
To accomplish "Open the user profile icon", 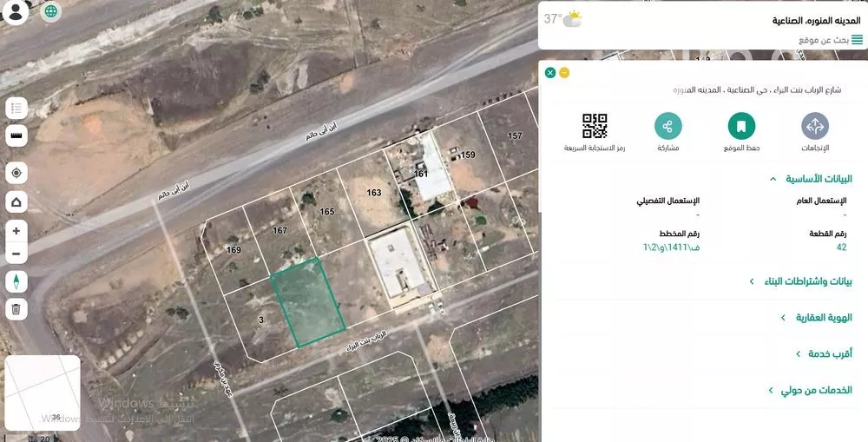I will [x=16, y=12].
